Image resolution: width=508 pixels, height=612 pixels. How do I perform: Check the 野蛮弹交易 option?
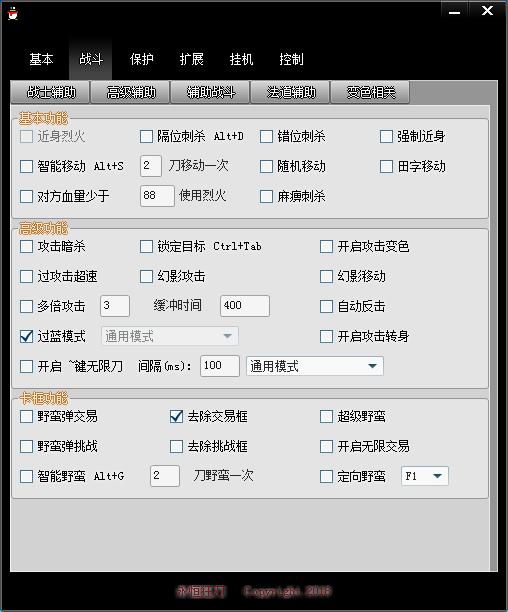[x=27, y=416]
